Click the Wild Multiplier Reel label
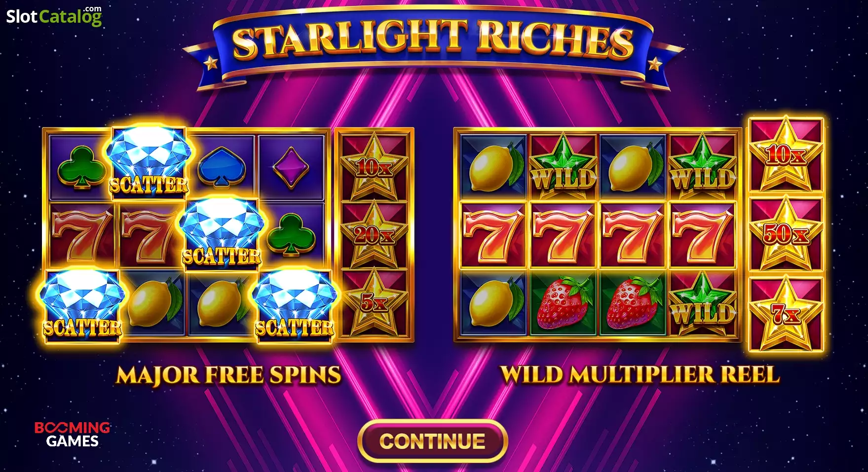Screen dimensions: 868x472 point(640,374)
